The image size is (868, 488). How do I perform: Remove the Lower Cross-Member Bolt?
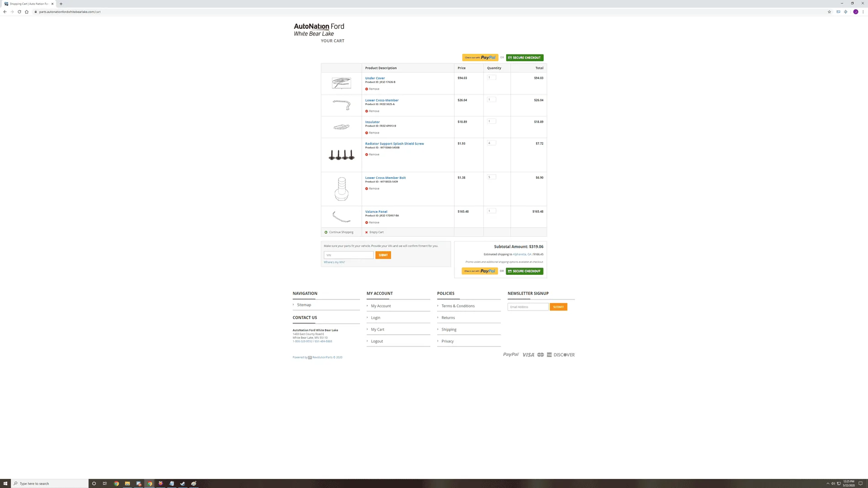372,189
